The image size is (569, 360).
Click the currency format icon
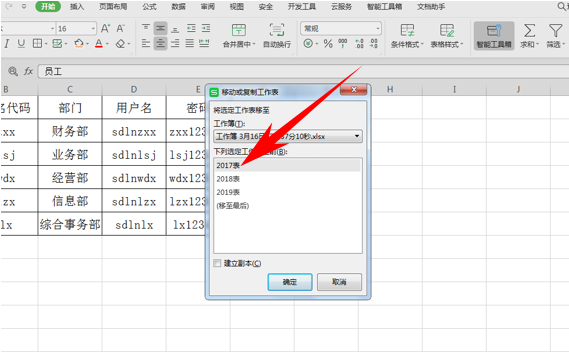click(x=308, y=44)
